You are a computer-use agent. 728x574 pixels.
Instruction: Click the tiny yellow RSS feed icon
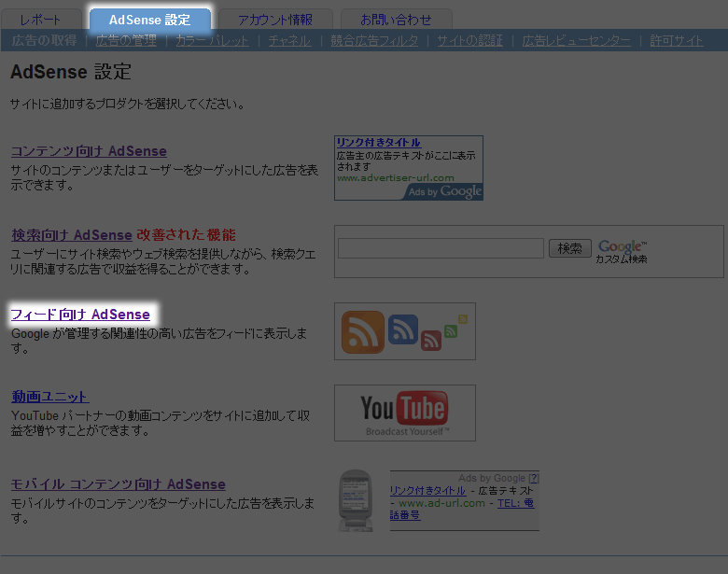[x=463, y=318]
